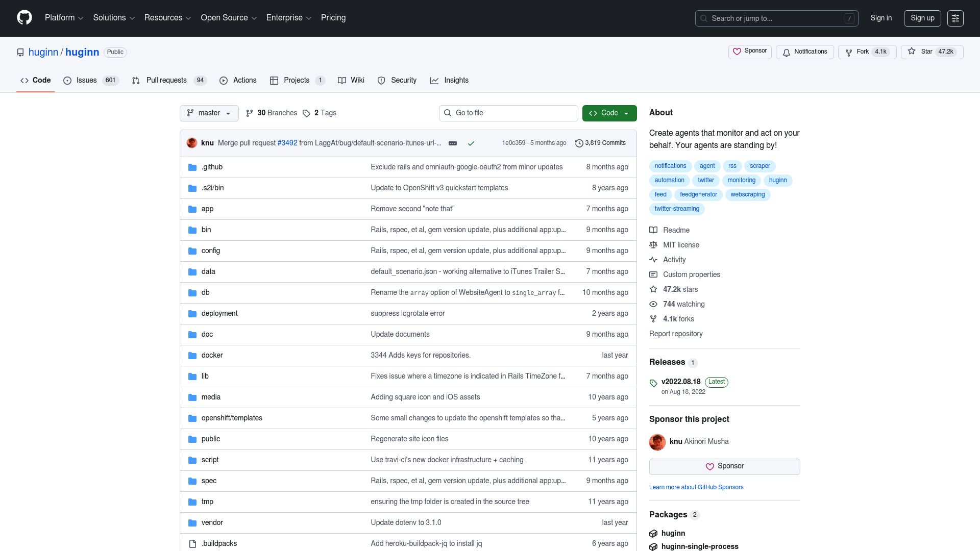Click the notifications topic tag
Viewport: 980px width, 551px height.
[670, 166]
